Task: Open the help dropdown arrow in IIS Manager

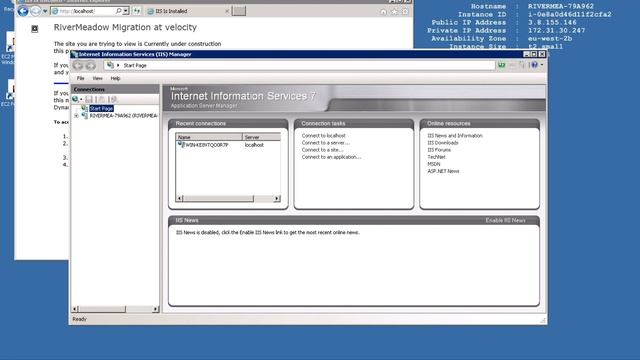Action: click(x=542, y=65)
